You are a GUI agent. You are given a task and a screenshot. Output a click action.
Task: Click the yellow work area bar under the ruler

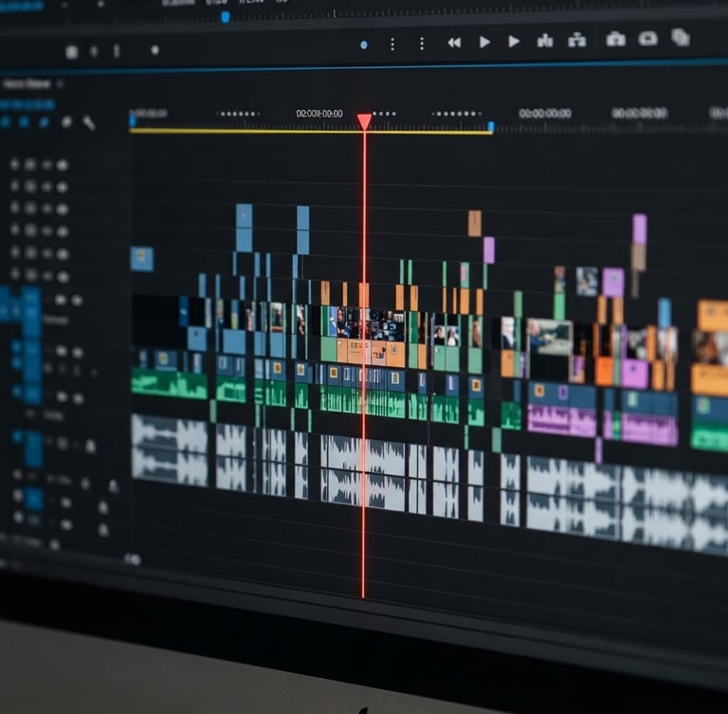tap(311, 132)
